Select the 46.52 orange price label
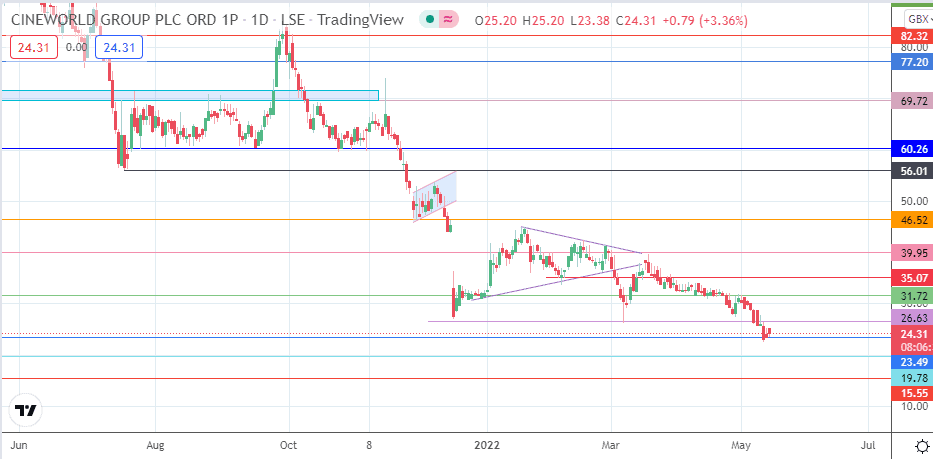 pos(912,220)
